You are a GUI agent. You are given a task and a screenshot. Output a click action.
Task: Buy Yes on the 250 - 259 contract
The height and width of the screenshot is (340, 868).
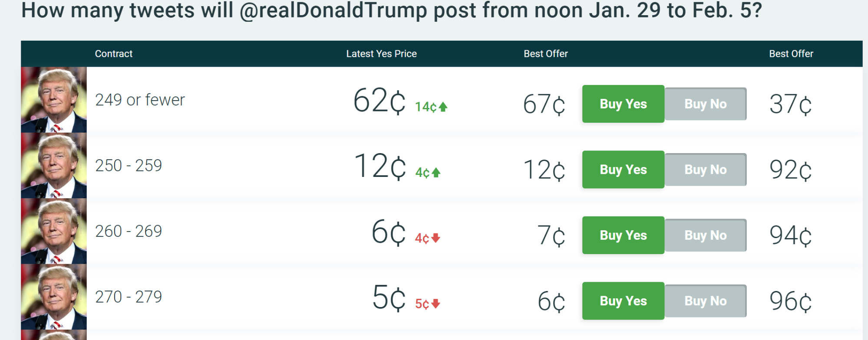coord(623,170)
